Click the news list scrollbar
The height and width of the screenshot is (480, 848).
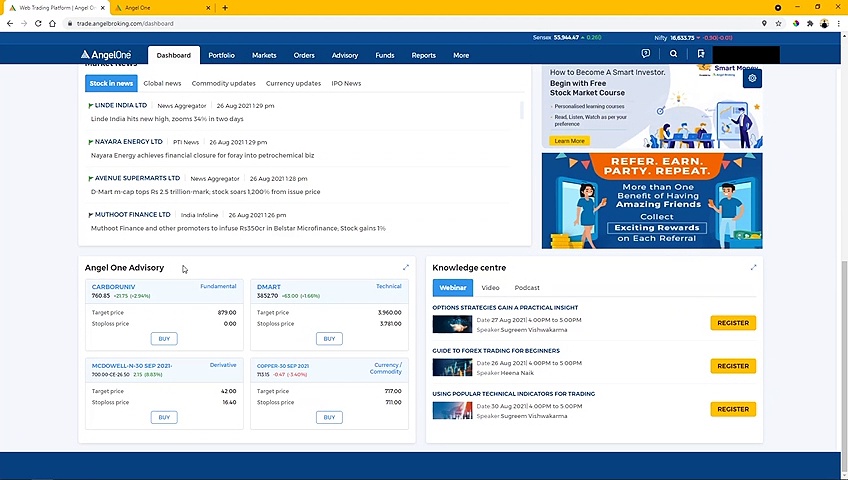521,110
